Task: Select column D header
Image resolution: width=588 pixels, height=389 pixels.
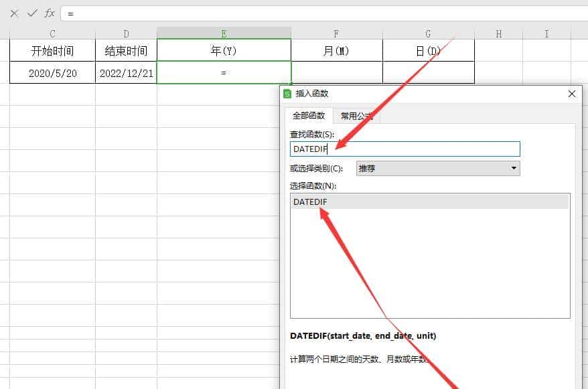Action: pos(126,33)
